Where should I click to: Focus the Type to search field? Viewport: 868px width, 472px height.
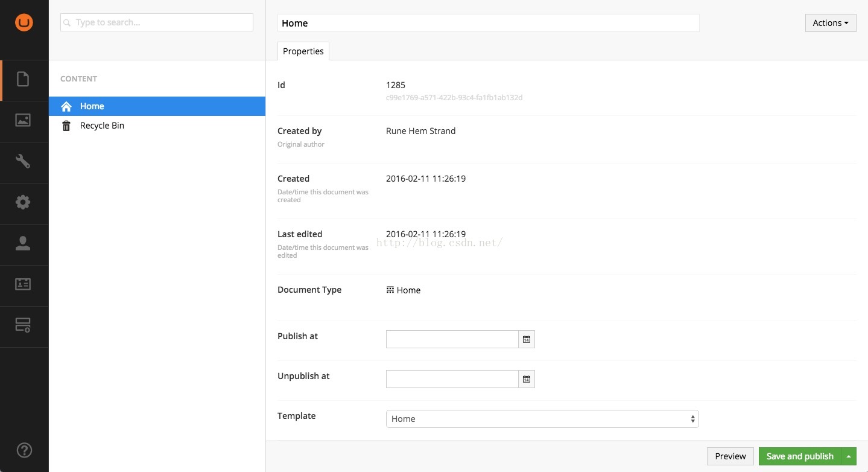point(157,22)
